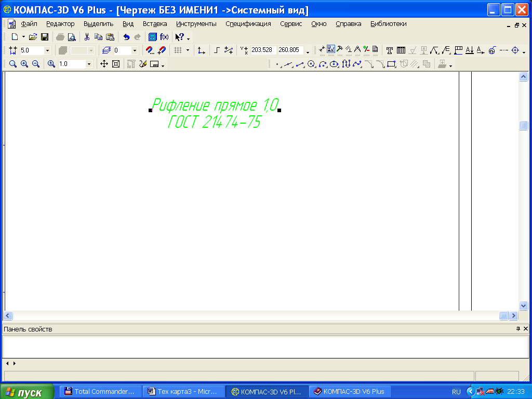The height and width of the screenshot is (399, 532).
Task: Click the Open file folder icon
Action: click(33, 37)
